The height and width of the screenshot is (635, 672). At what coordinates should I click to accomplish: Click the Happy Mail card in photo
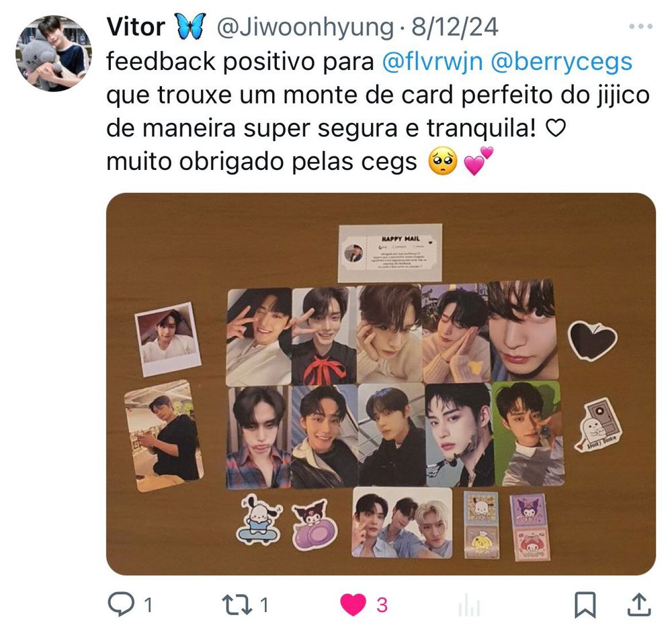[390, 253]
